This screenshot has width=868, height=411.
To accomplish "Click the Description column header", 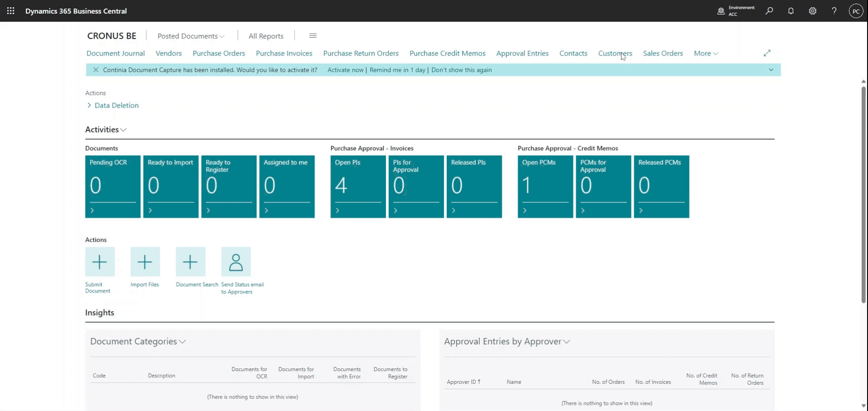I will click(x=162, y=376).
